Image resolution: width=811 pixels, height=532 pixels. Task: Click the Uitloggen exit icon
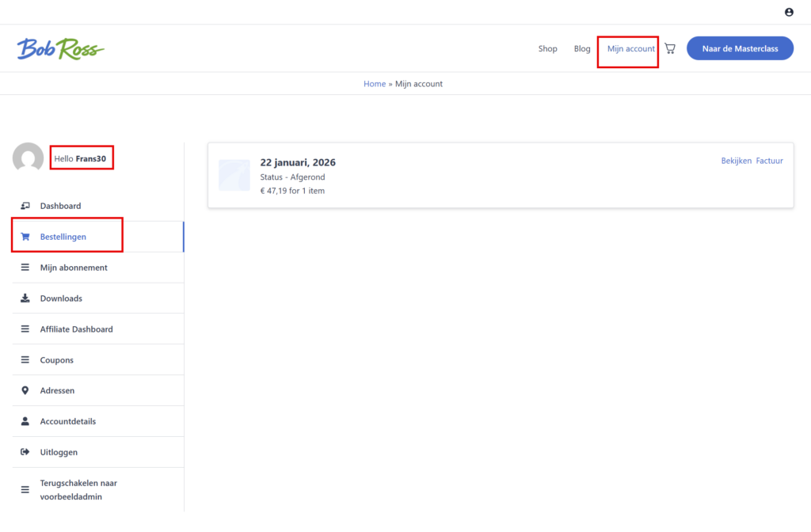[25, 452]
